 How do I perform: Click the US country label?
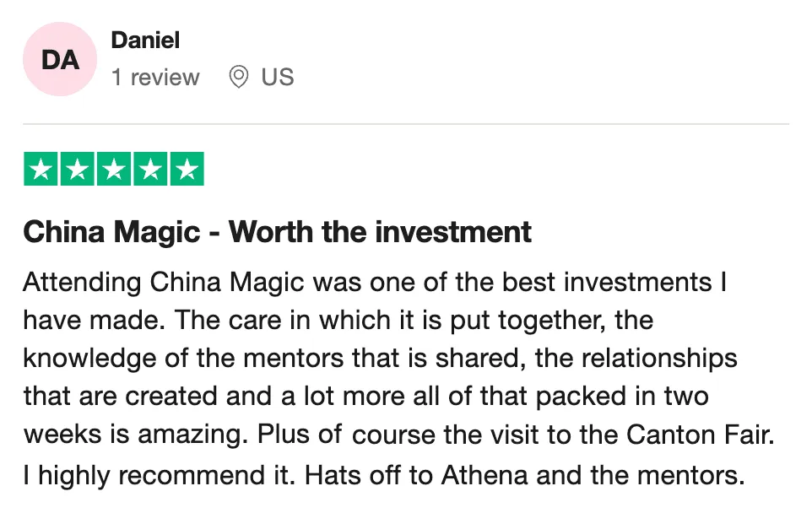[277, 78]
